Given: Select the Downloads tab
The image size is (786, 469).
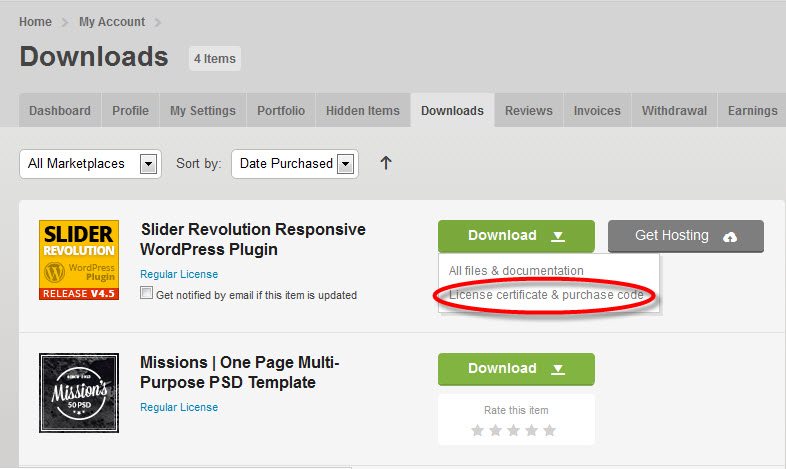Looking at the screenshot, I should 452,110.
